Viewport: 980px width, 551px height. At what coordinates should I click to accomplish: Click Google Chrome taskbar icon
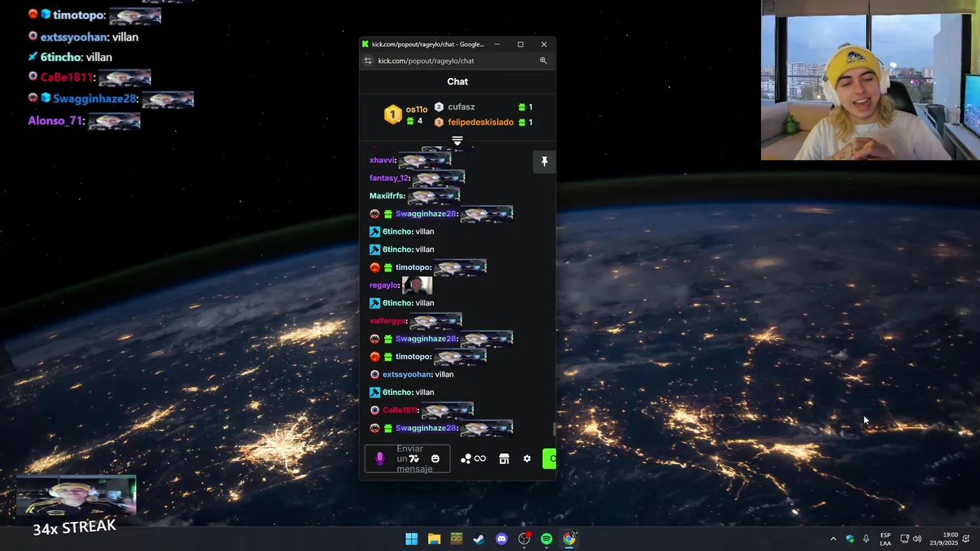569,539
